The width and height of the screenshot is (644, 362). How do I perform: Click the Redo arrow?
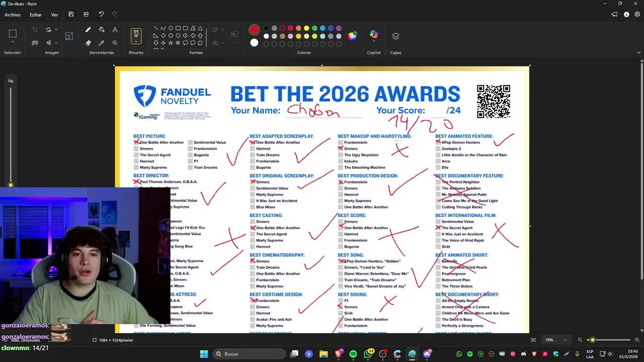coord(114,15)
